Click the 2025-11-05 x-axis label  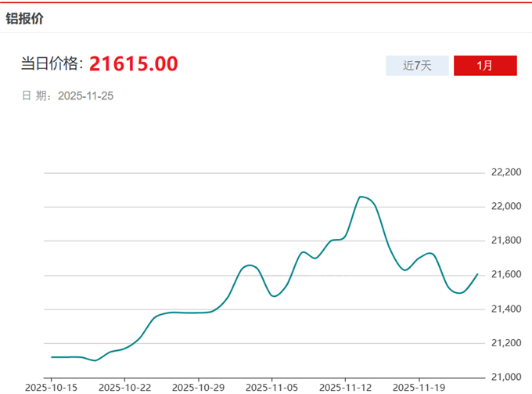coord(271,387)
